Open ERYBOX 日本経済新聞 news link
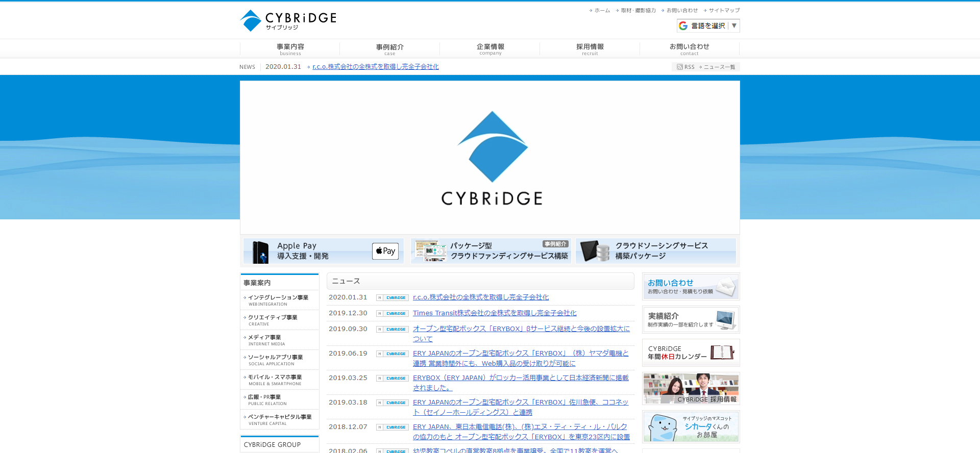Image resolution: width=980 pixels, height=453 pixels. [521, 383]
